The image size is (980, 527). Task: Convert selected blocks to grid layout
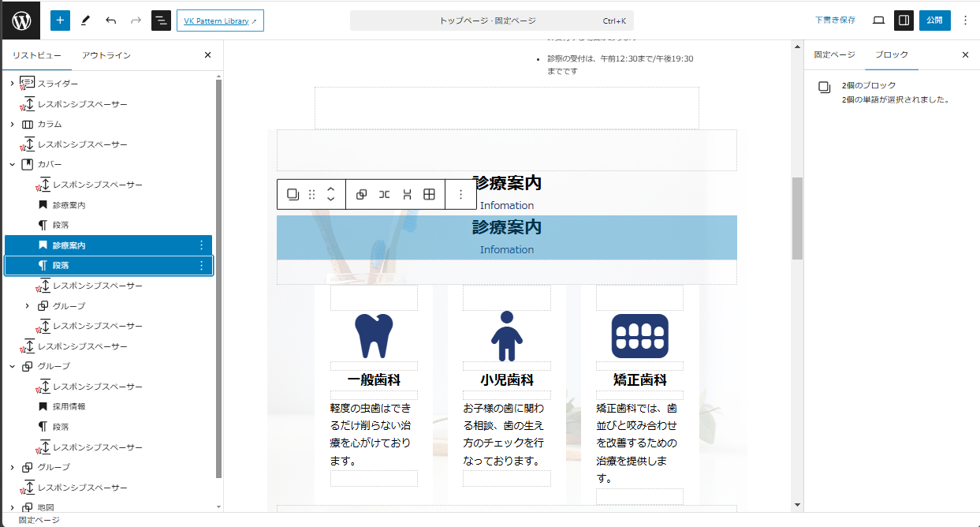click(430, 194)
